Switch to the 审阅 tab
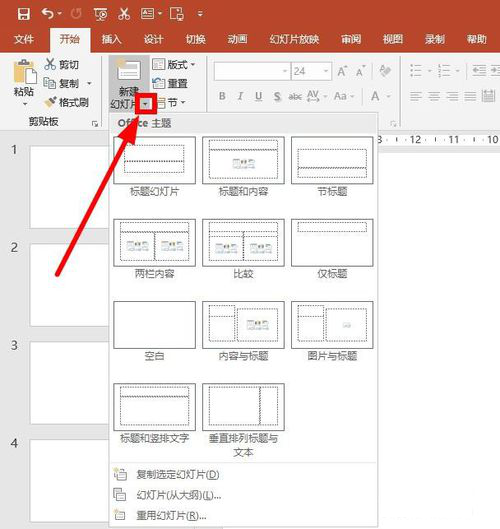This screenshot has height=529, width=500. click(x=351, y=39)
